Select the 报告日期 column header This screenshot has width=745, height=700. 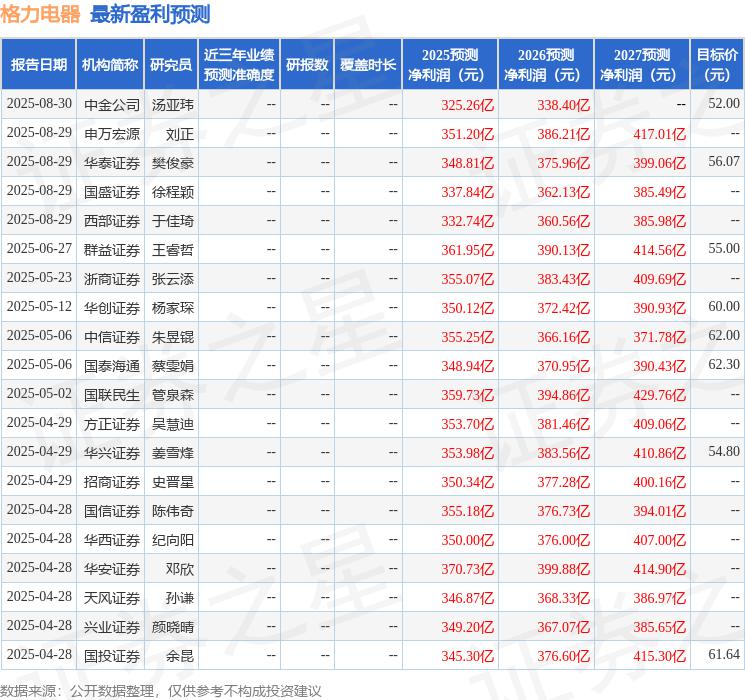(x=38, y=64)
